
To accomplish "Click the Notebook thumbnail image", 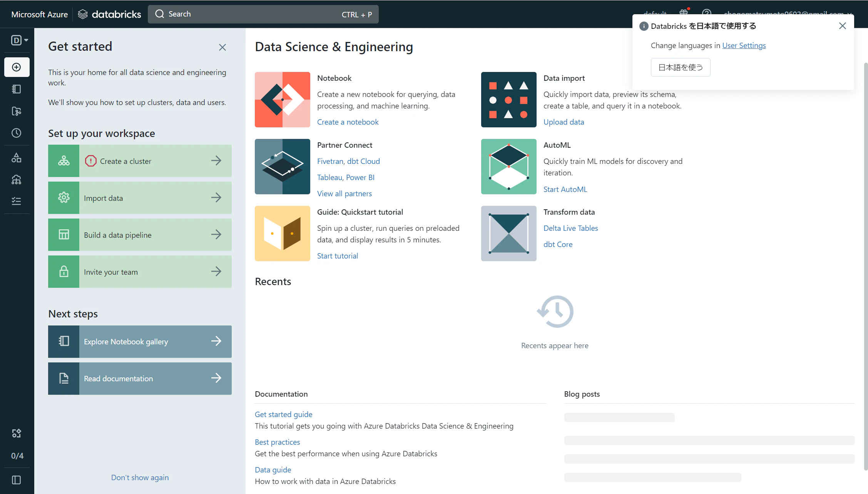I will (283, 100).
